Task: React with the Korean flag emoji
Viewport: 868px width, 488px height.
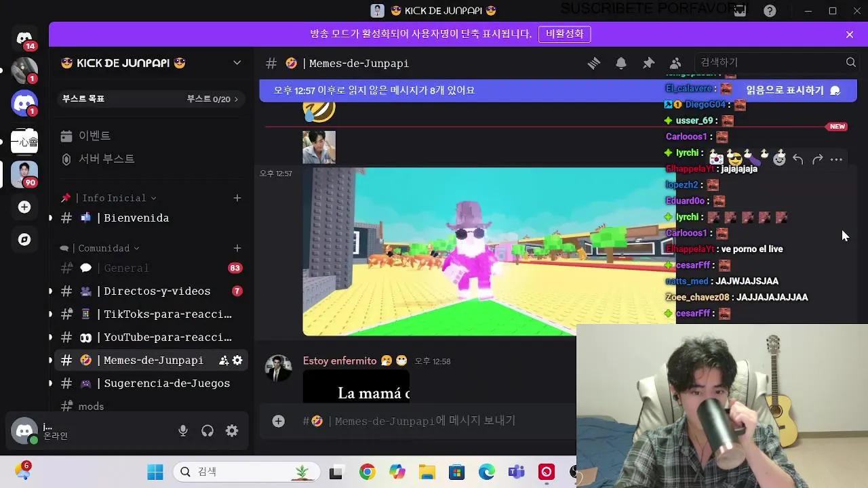Action: 716,159
